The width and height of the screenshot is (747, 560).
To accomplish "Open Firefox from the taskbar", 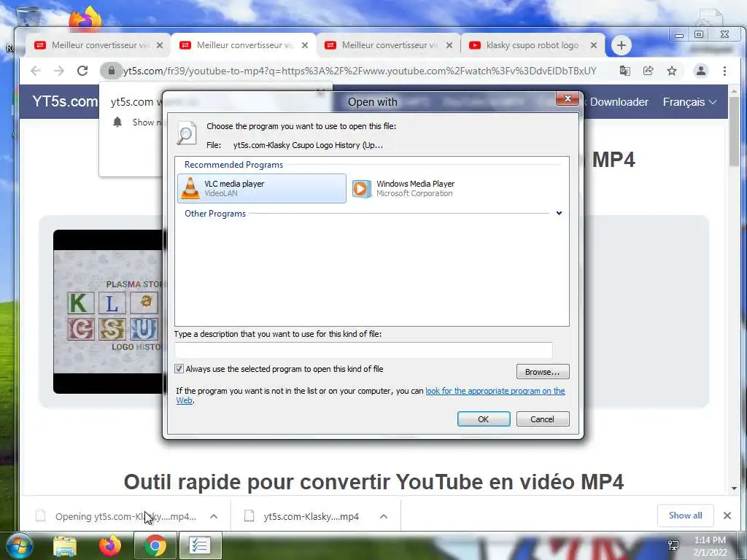I will click(109, 545).
